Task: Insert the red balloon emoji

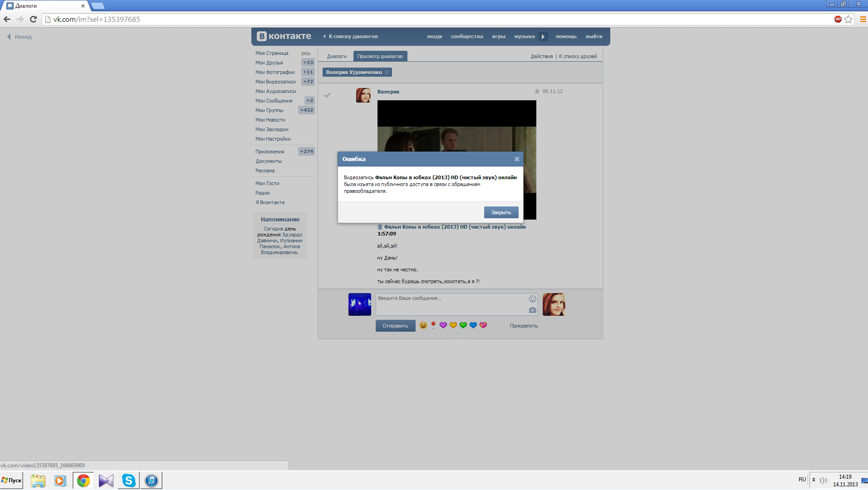Action: (433, 325)
